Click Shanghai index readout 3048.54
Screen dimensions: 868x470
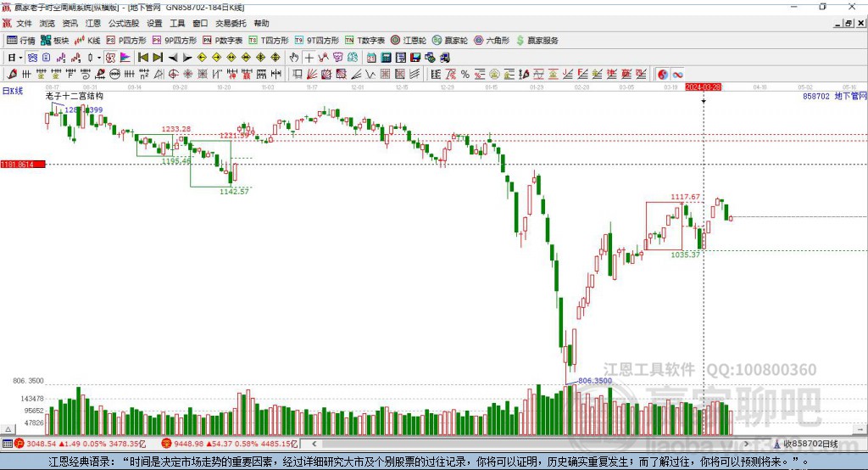point(42,444)
